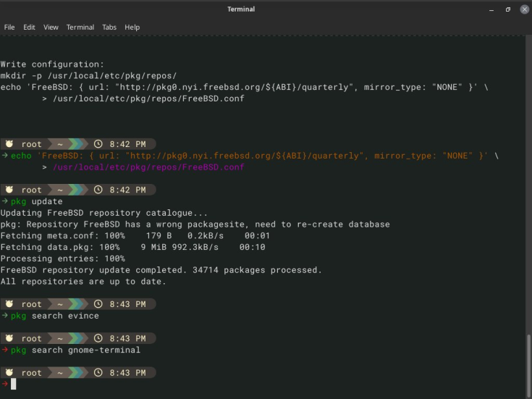Maximize the Terminal window
The image size is (532, 399).
coord(507,9)
